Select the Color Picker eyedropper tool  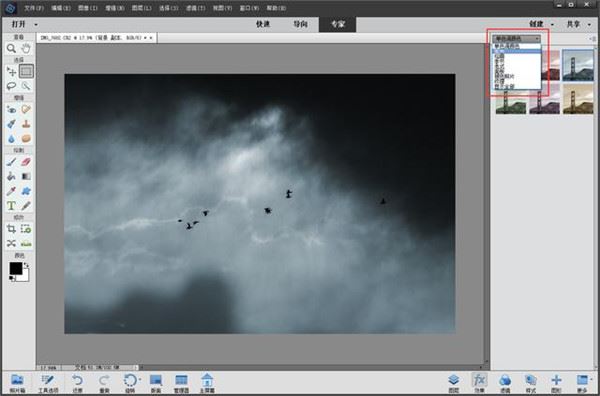[11, 191]
